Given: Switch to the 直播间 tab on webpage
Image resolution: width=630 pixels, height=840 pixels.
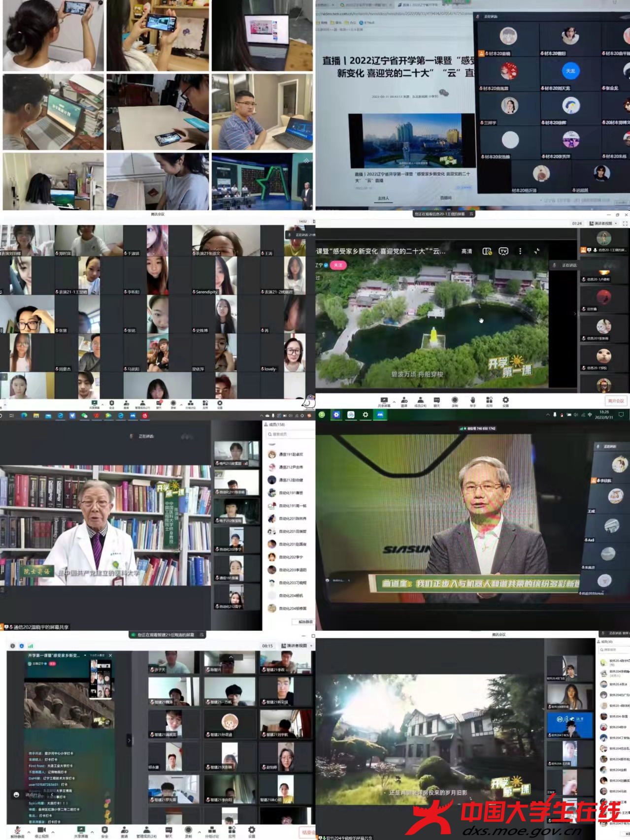Looking at the screenshot, I should pos(446,198).
